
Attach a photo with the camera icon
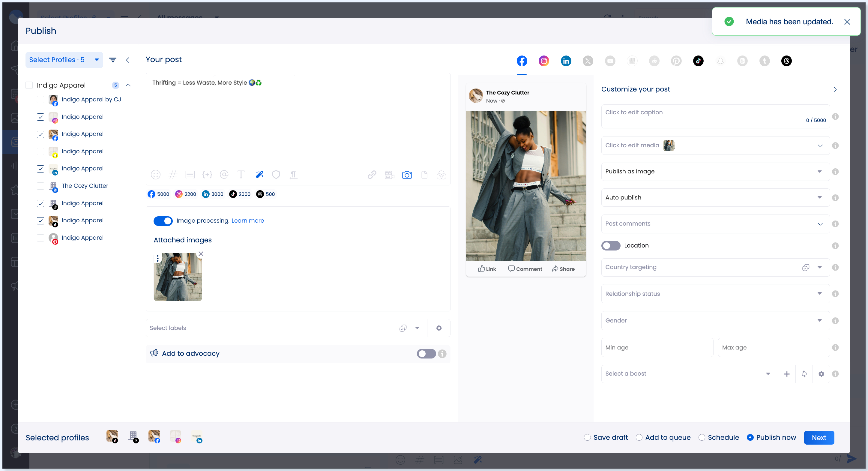(407, 175)
